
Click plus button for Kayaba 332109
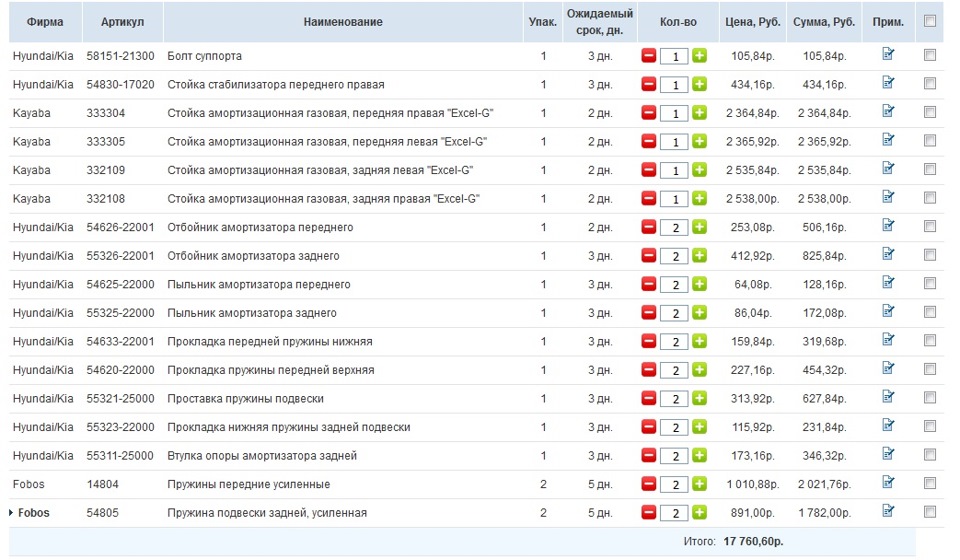coord(699,170)
